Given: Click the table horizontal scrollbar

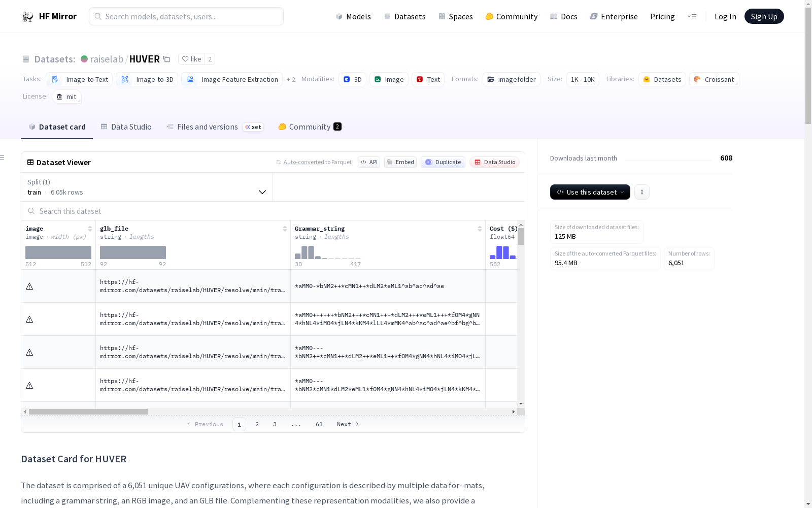Looking at the screenshot, I should click(88, 411).
